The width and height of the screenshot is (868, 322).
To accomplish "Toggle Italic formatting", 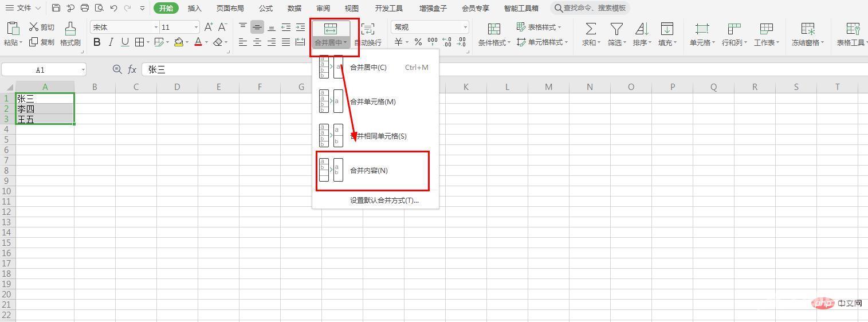I will tap(111, 42).
